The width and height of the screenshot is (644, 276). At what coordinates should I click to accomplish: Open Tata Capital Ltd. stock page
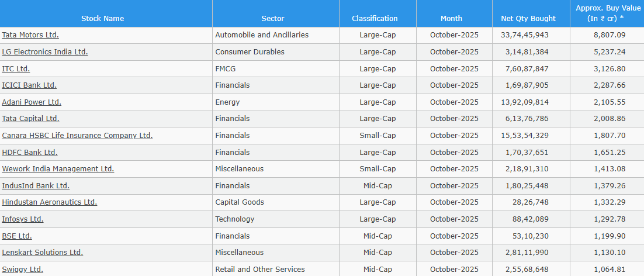[30, 119]
